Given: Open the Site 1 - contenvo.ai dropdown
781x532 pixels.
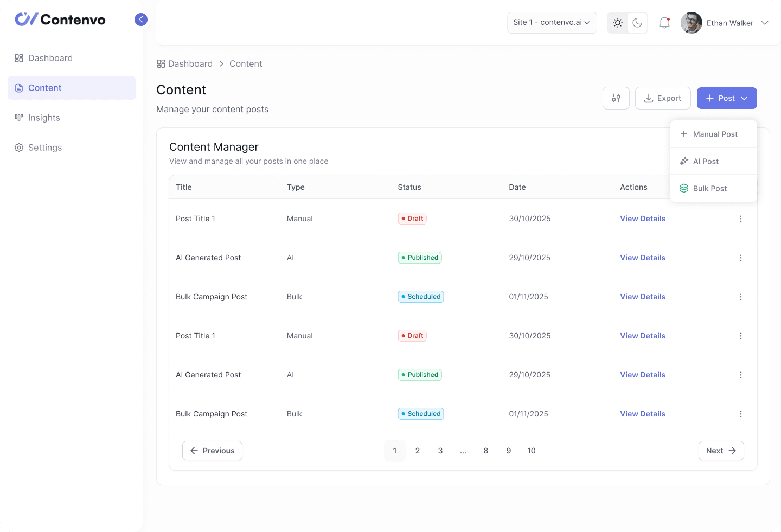Looking at the screenshot, I should point(552,23).
